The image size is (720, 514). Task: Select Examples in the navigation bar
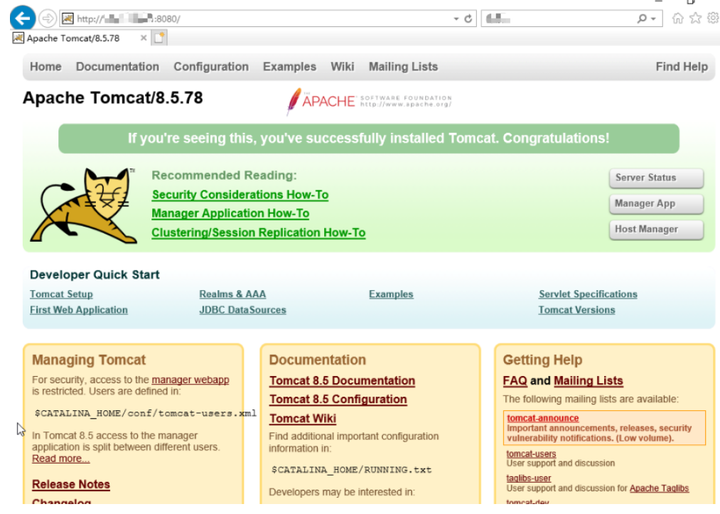[290, 67]
